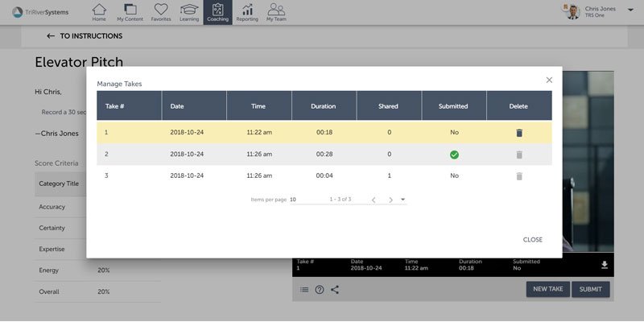Viewport: 644px width, 322px height.
Task: Click the trash icon for take 2
Action: pyautogui.click(x=519, y=154)
